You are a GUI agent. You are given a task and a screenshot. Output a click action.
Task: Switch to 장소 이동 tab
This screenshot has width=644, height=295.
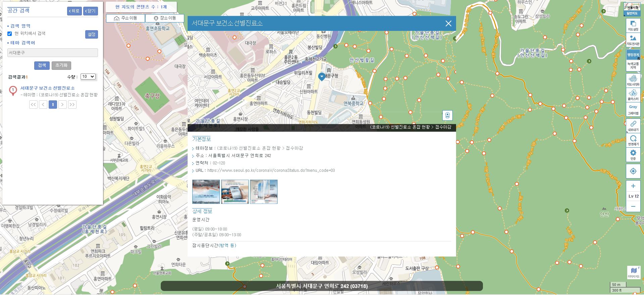click(x=165, y=18)
